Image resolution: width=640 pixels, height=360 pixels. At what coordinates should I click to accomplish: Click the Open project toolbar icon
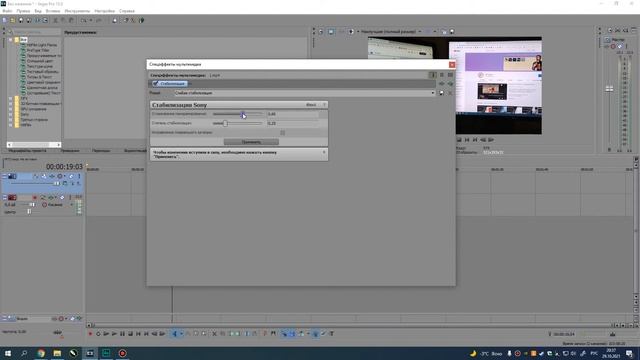[x=13, y=20]
